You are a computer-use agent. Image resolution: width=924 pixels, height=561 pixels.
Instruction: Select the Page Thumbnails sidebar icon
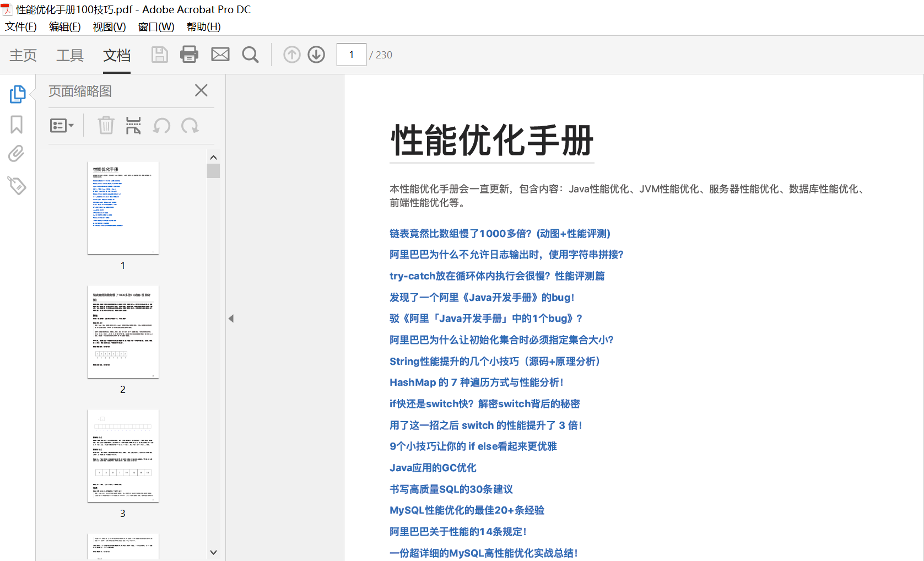(x=18, y=94)
